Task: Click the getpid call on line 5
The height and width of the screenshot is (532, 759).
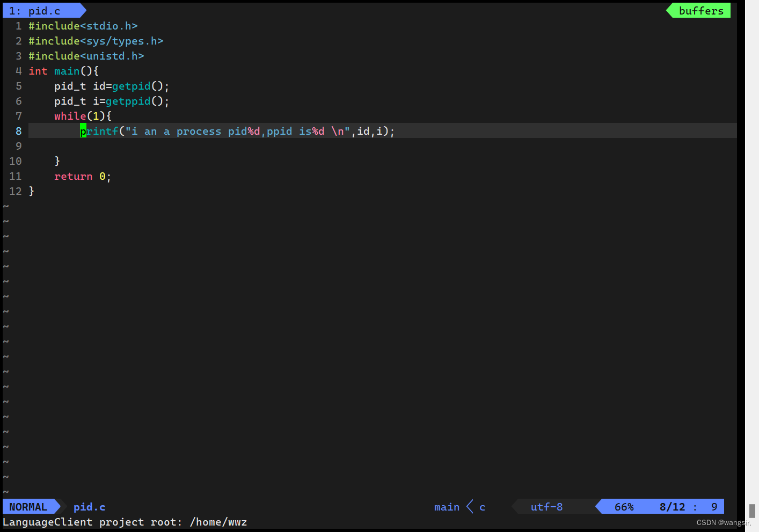Action: [131, 86]
